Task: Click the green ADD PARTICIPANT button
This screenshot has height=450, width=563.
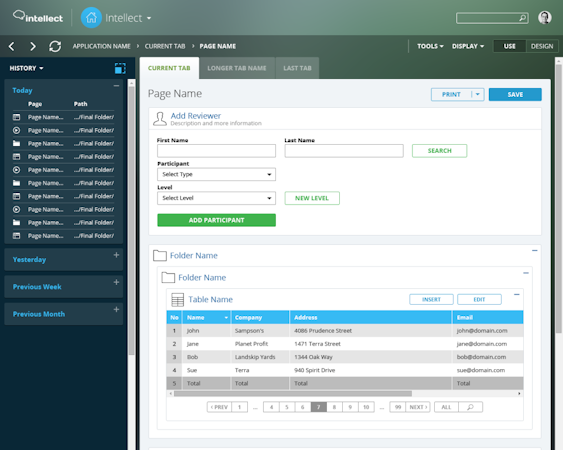Action: [217, 220]
